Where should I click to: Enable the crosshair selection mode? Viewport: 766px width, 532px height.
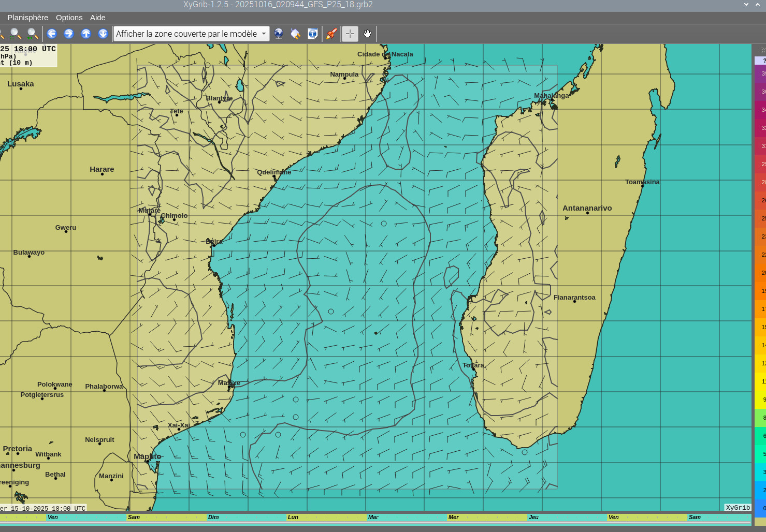point(350,34)
